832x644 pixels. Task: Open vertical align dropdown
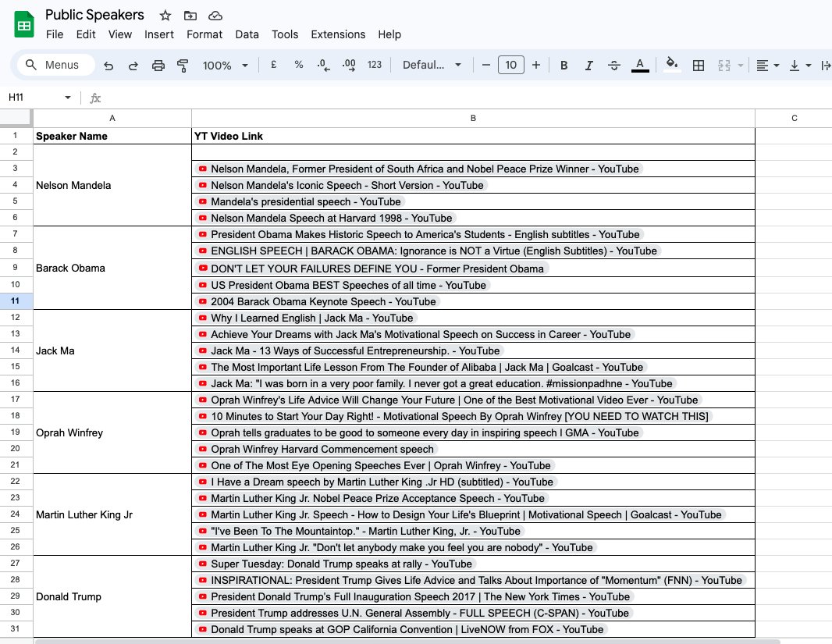point(800,66)
